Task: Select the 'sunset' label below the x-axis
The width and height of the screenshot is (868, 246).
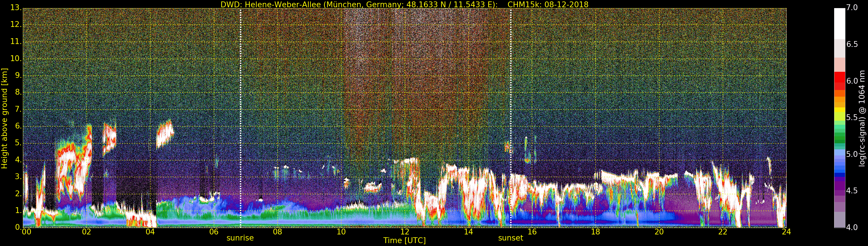Action: click(x=510, y=238)
